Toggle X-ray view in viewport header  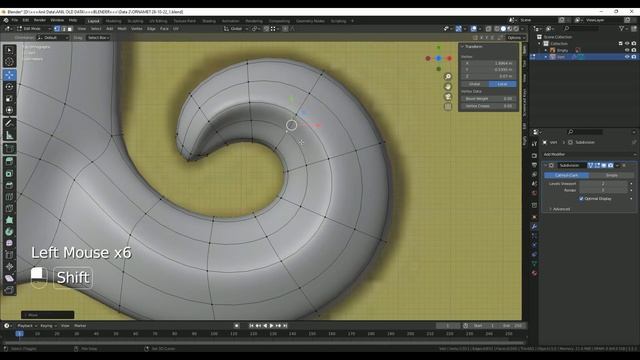[x=489, y=29]
